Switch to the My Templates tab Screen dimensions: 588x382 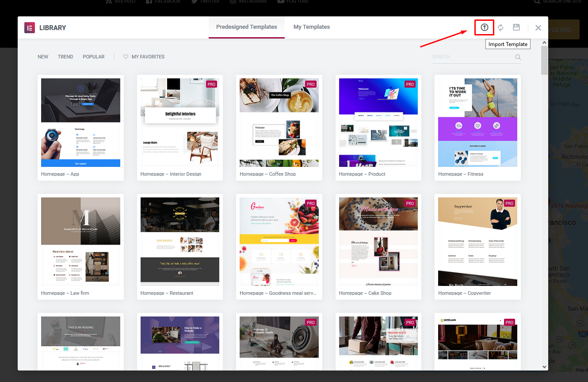pos(311,27)
